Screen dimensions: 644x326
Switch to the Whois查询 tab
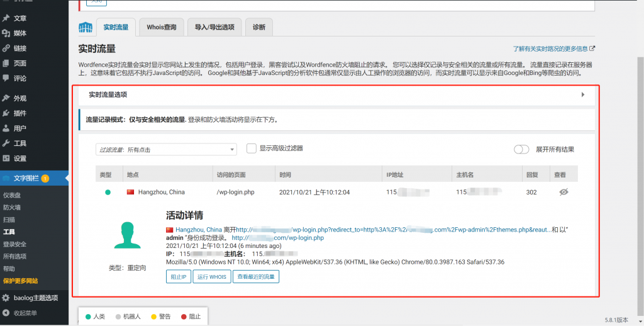click(162, 27)
